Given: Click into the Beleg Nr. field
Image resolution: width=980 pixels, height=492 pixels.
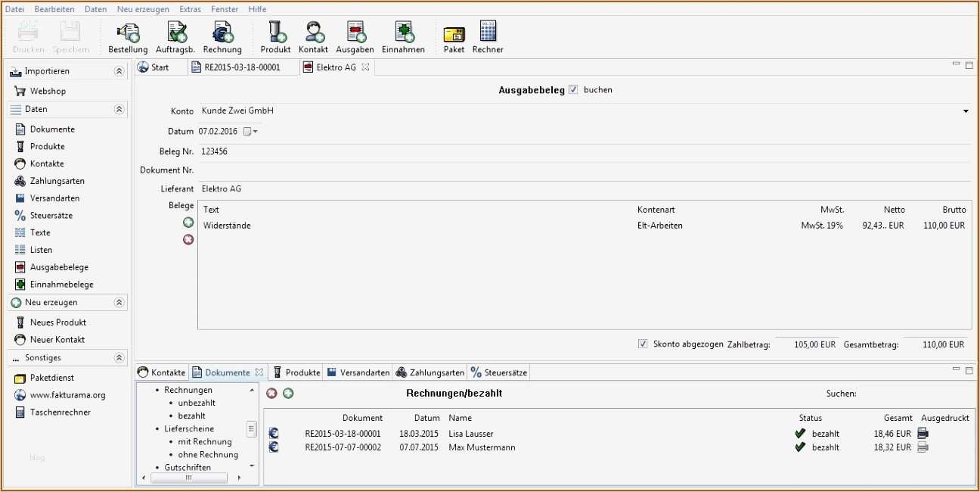Looking at the screenshot, I should click(302, 151).
